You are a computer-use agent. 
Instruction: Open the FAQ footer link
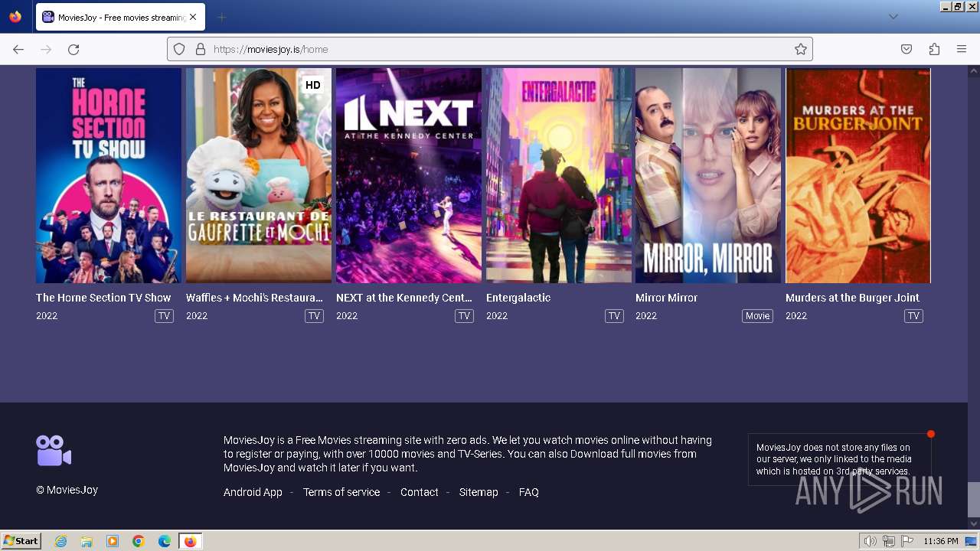point(529,492)
